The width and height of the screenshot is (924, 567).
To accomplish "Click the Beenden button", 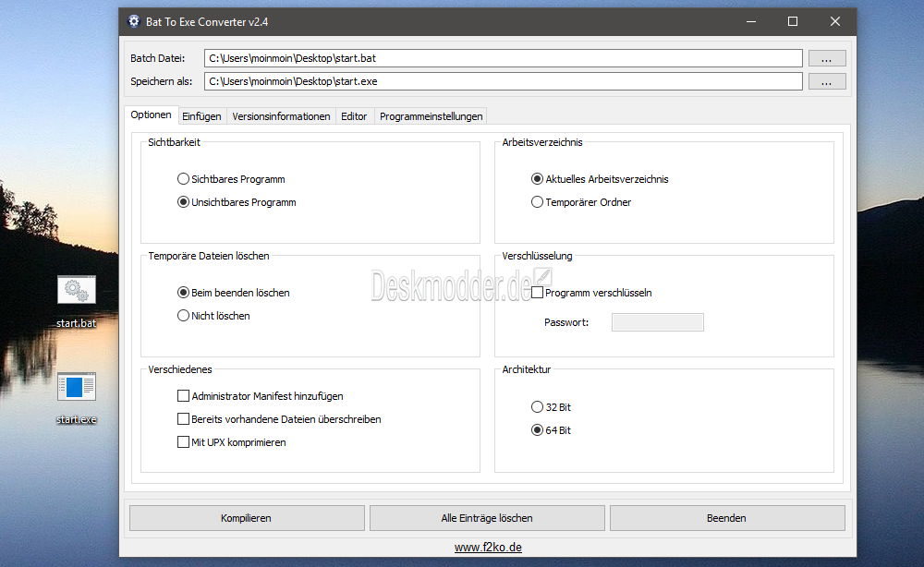I will 726,518.
